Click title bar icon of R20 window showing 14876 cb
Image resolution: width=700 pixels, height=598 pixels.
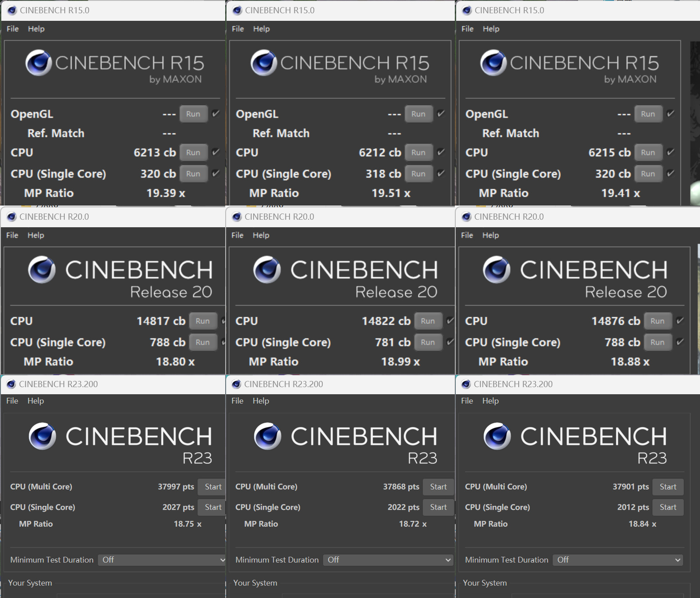(x=466, y=217)
